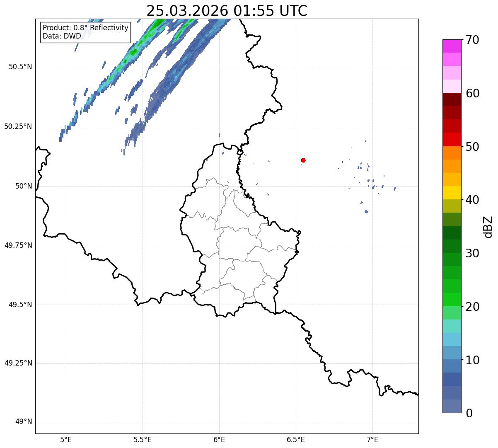Click the colorbar 30 tick label
498x448 pixels.
click(472, 253)
